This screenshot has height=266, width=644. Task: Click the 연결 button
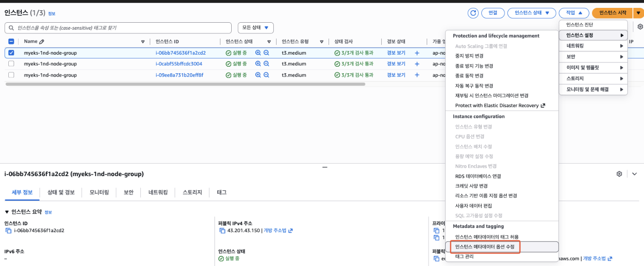[x=493, y=13]
